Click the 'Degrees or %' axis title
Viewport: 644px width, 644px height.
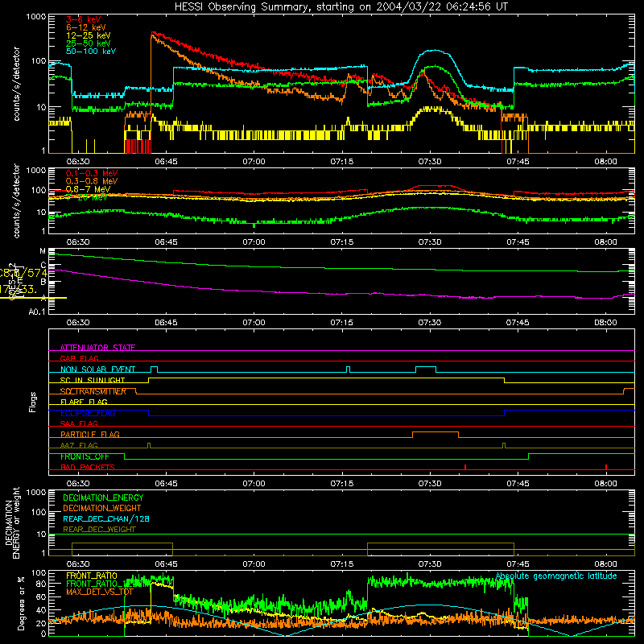click(x=21, y=603)
